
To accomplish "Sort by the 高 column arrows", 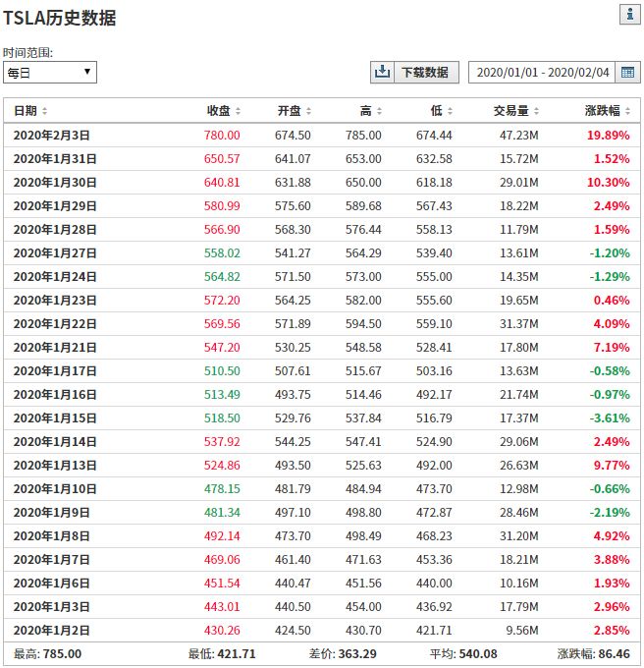I will (x=379, y=111).
